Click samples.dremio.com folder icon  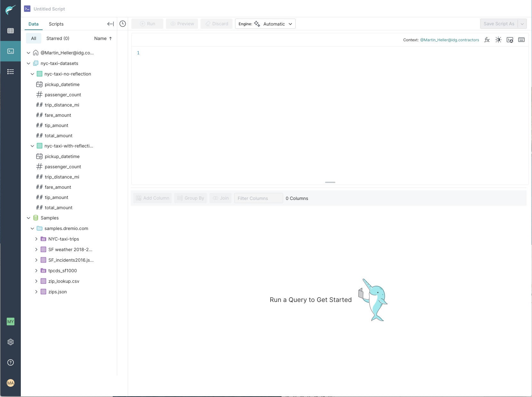40,228
